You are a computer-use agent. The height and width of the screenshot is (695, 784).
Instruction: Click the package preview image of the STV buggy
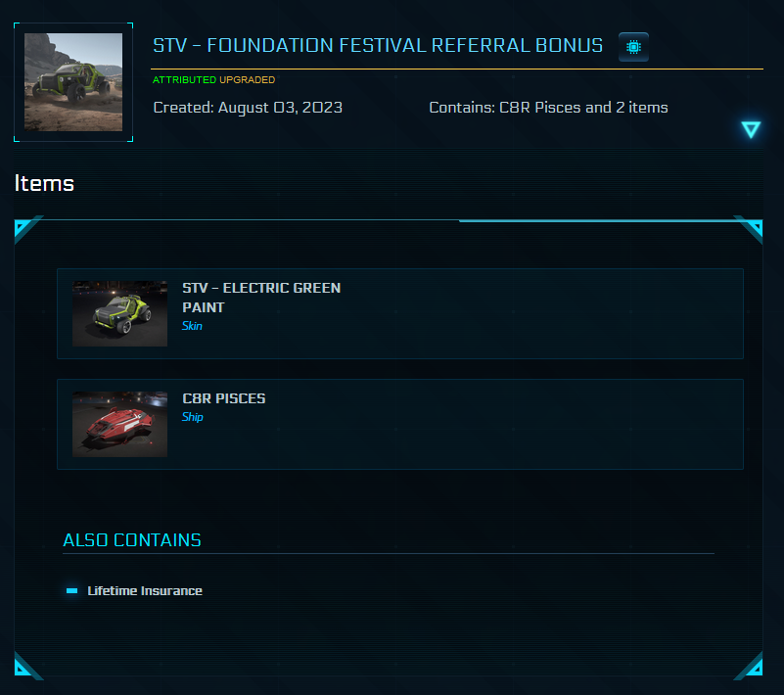click(73, 81)
